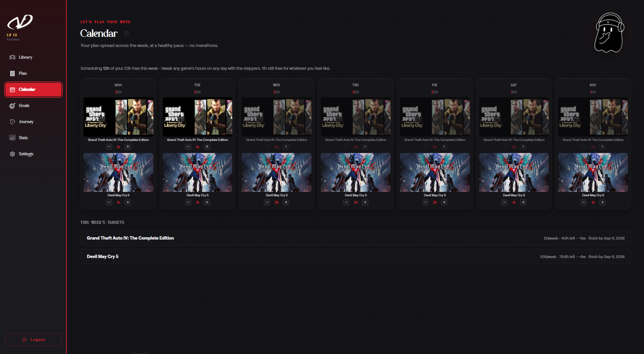The height and width of the screenshot is (354, 644).
Task: Click Saturday's Devil May Cry 5 thumbnail
Action: [514, 172]
